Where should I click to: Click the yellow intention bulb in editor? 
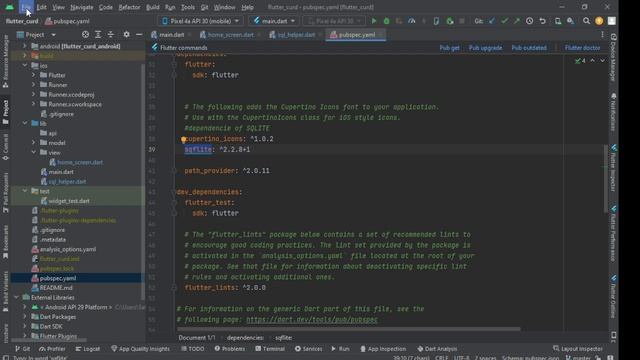point(184,139)
